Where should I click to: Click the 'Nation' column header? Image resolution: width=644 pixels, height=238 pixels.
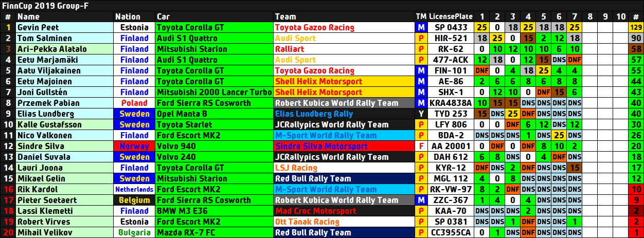click(x=134, y=16)
